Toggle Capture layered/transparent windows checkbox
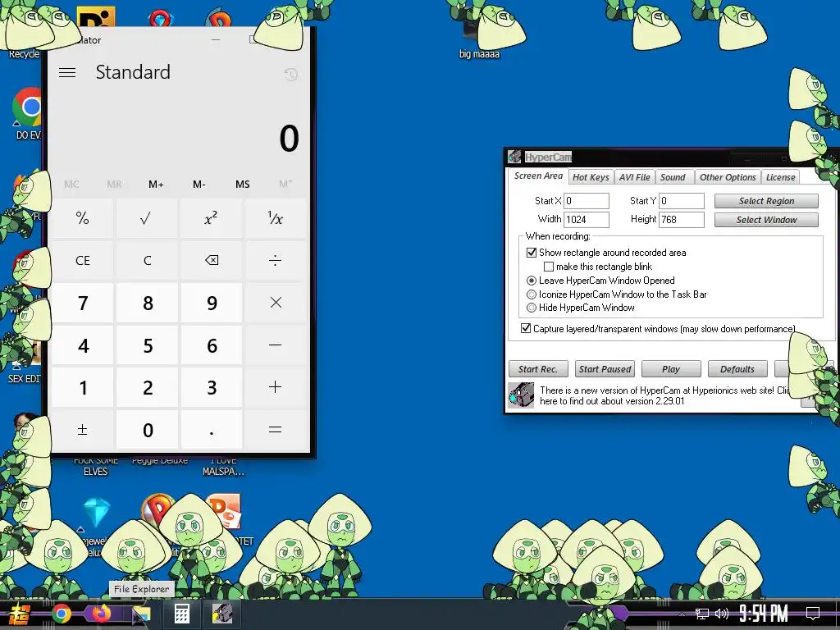The image size is (840, 630). [x=526, y=328]
